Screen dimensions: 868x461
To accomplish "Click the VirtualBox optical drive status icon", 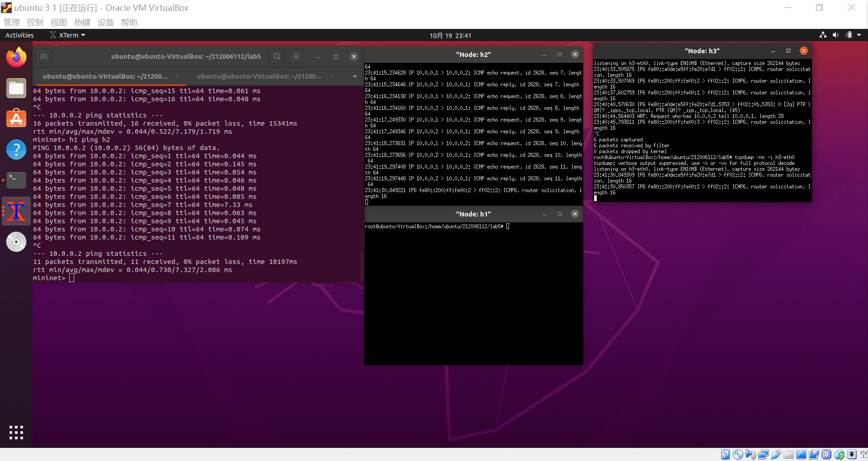I will click(x=738, y=455).
